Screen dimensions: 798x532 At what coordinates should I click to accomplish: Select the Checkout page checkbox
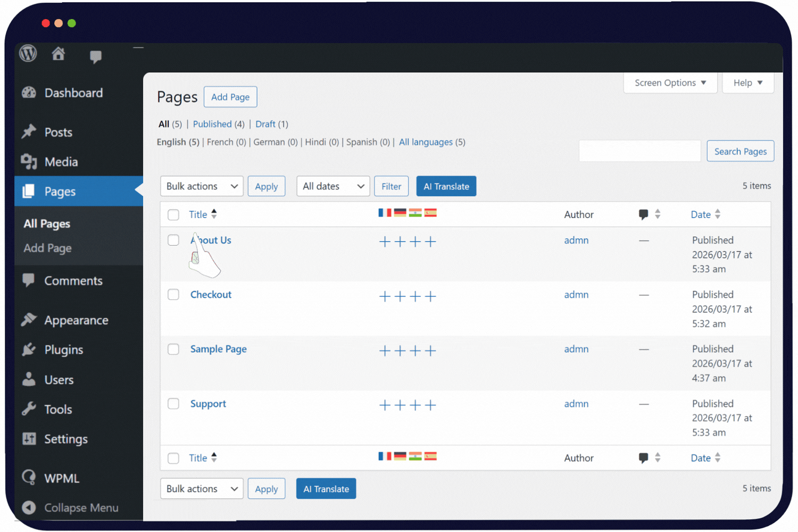coord(173,294)
